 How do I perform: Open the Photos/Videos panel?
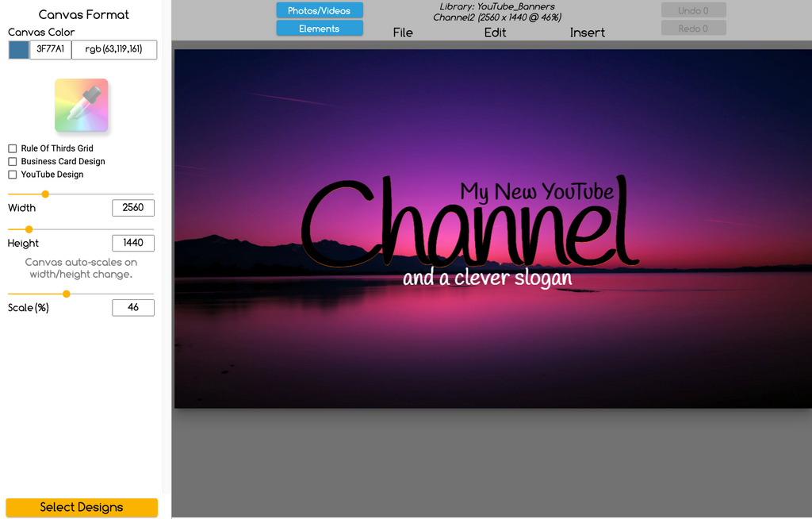click(x=320, y=10)
